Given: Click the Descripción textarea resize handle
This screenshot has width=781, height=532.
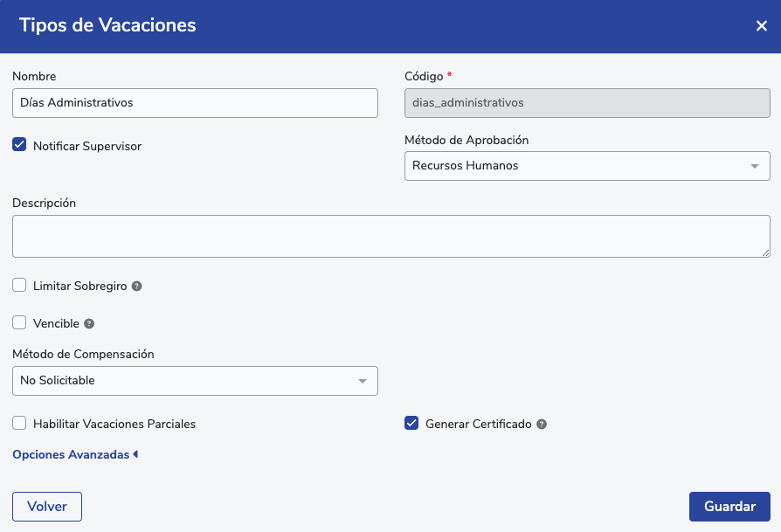Looking at the screenshot, I should pyautogui.click(x=765, y=253).
